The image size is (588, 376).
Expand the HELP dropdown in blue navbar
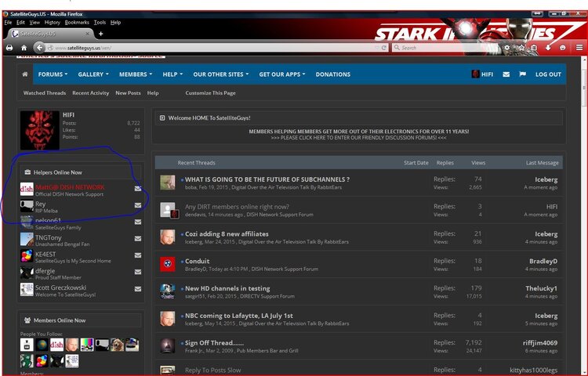point(172,74)
